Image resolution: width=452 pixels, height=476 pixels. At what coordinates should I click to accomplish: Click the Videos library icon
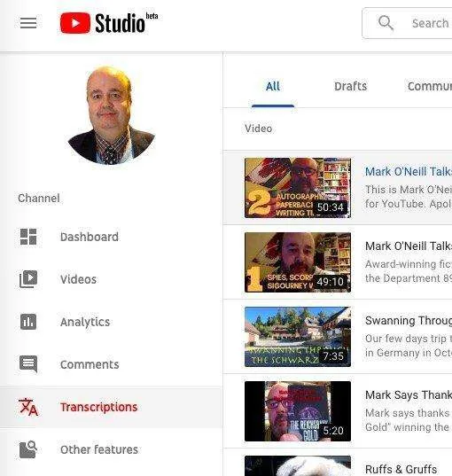pos(28,279)
